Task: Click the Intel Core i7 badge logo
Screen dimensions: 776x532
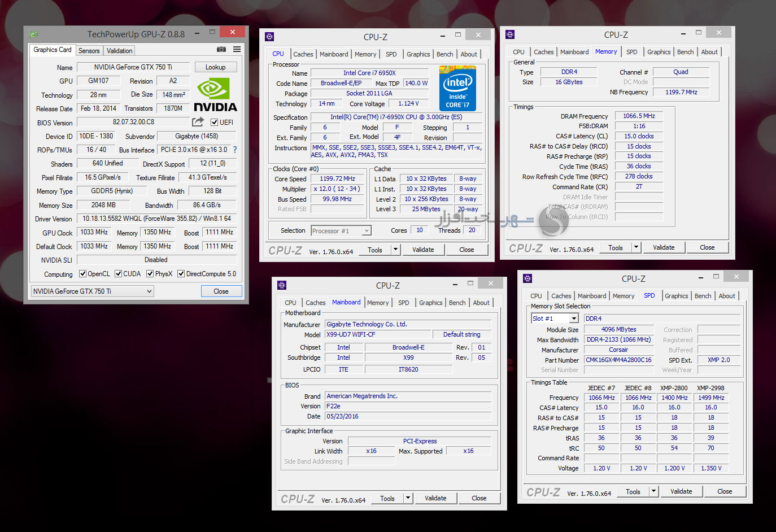Action: [457, 88]
